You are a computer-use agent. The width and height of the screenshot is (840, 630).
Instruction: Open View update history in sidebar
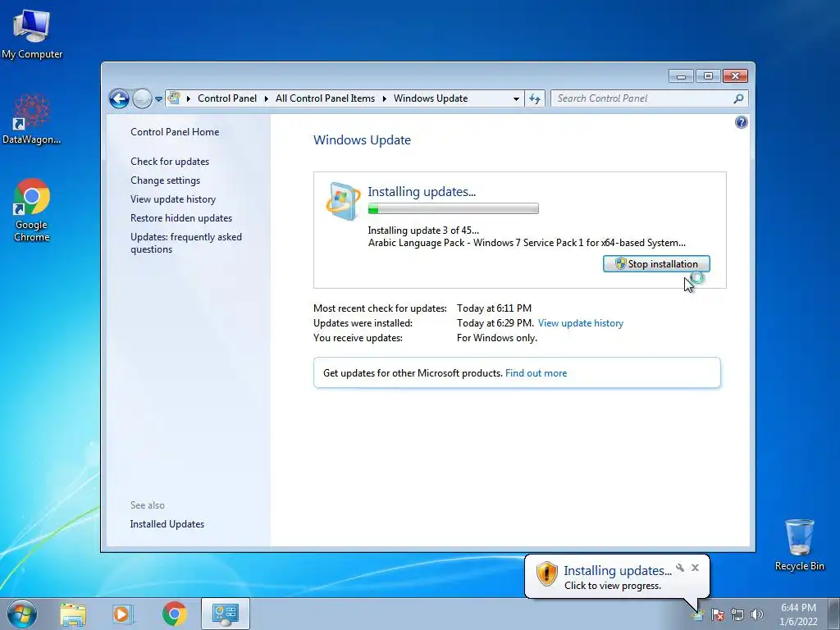point(173,199)
